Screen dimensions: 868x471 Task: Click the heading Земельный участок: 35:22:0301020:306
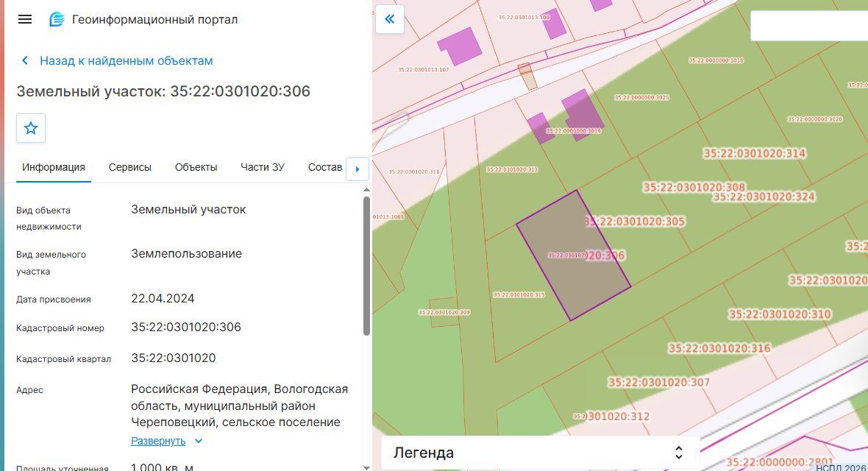[163, 91]
